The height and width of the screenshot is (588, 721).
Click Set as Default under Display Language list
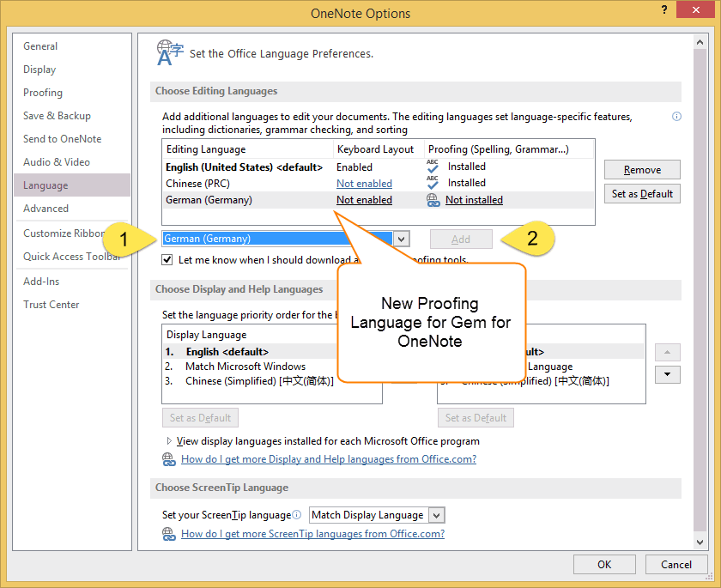(201, 417)
